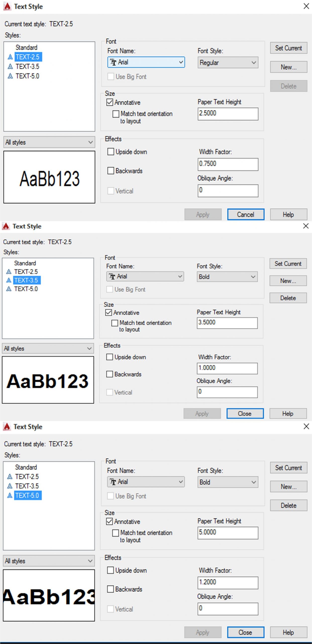Click Width Factor field showing 0.7500

point(228,164)
